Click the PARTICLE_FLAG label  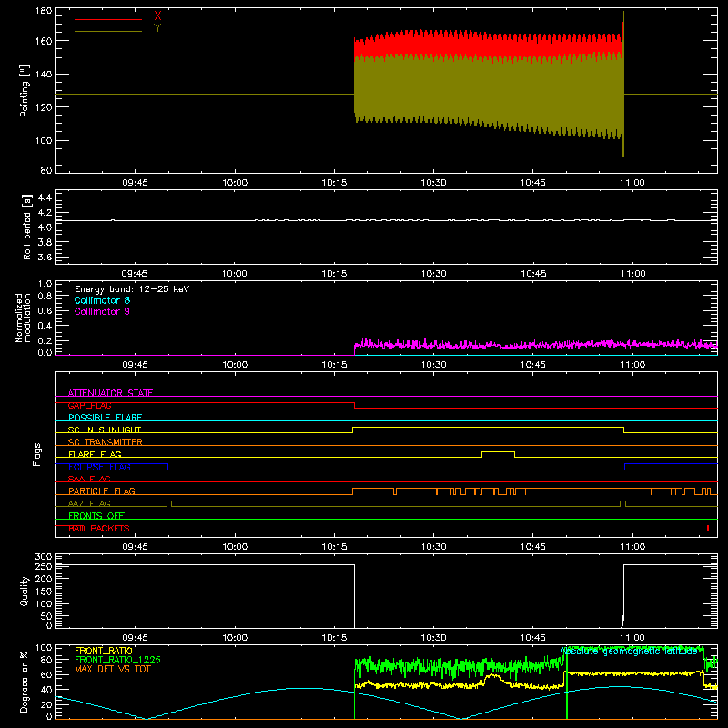pos(102,490)
